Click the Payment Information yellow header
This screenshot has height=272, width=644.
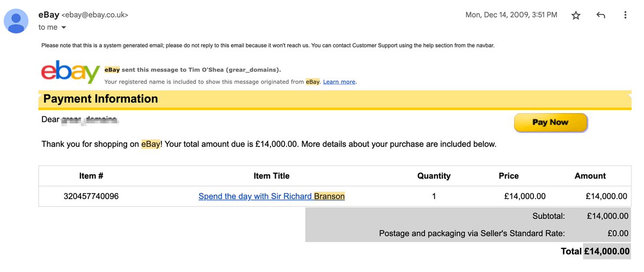(335, 99)
